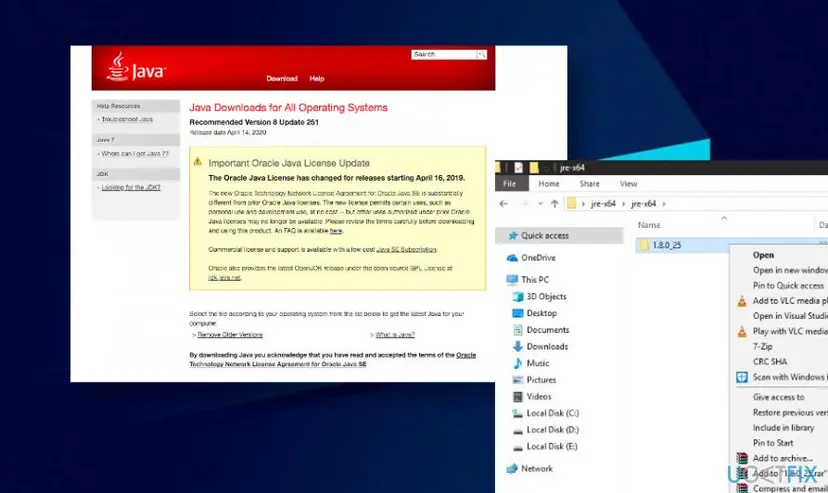Open Looking for the JDK link
This screenshot has height=493, width=828.
pyautogui.click(x=131, y=187)
